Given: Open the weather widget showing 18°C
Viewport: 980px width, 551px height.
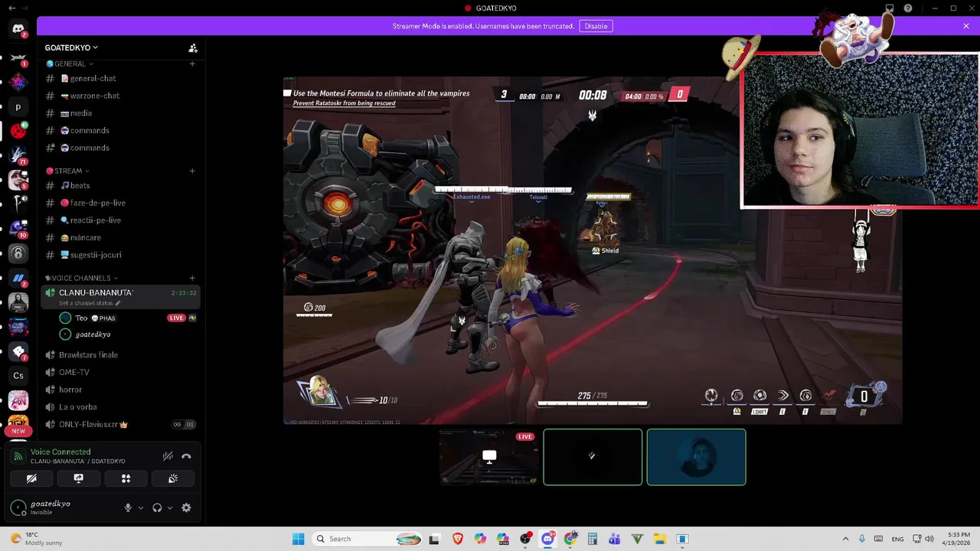Looking at the screenshot, I should point(37,539).
